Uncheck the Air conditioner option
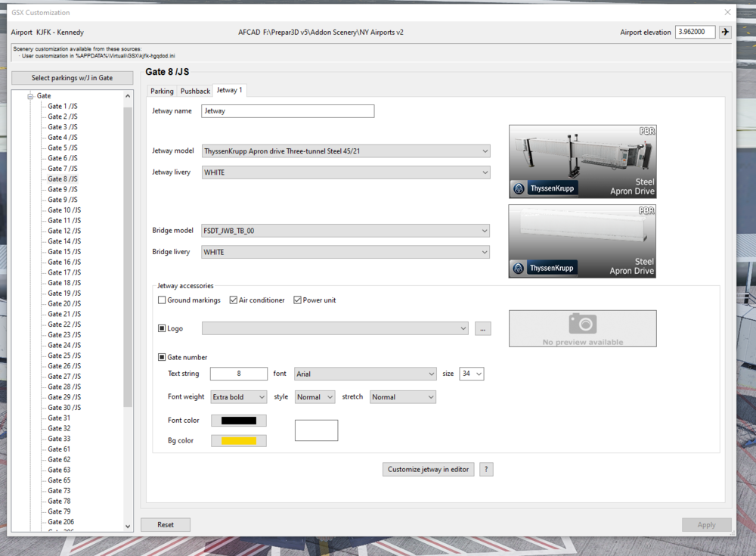 [234, 300]
